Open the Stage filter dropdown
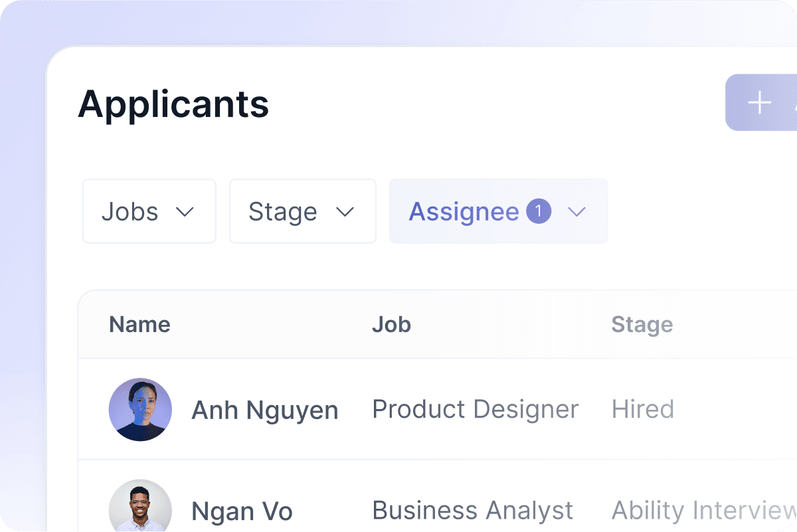Viewport: 797px width, 532px height. (x=302, y=211)
